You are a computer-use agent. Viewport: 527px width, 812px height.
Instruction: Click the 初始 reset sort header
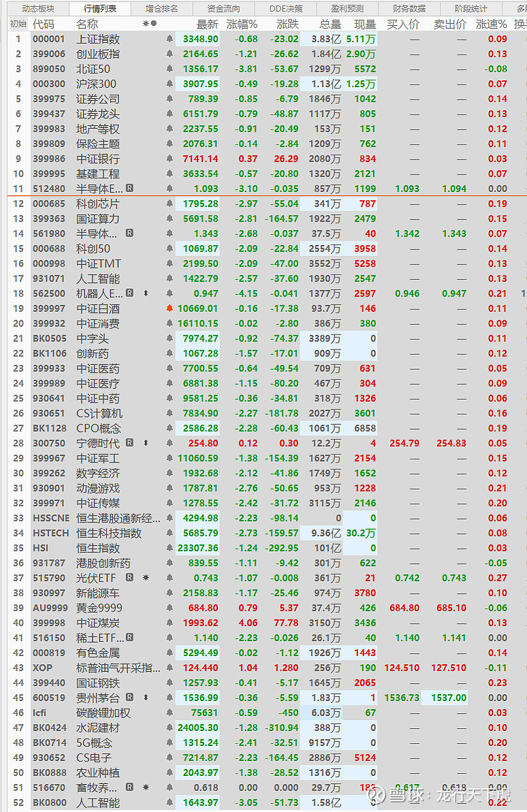point(18,24)
